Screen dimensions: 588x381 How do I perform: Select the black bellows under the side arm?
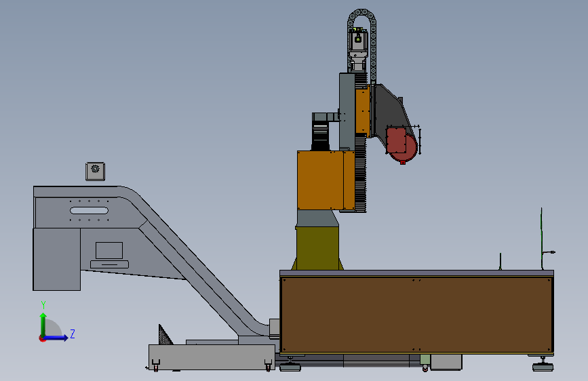click(x=320, y=136)
